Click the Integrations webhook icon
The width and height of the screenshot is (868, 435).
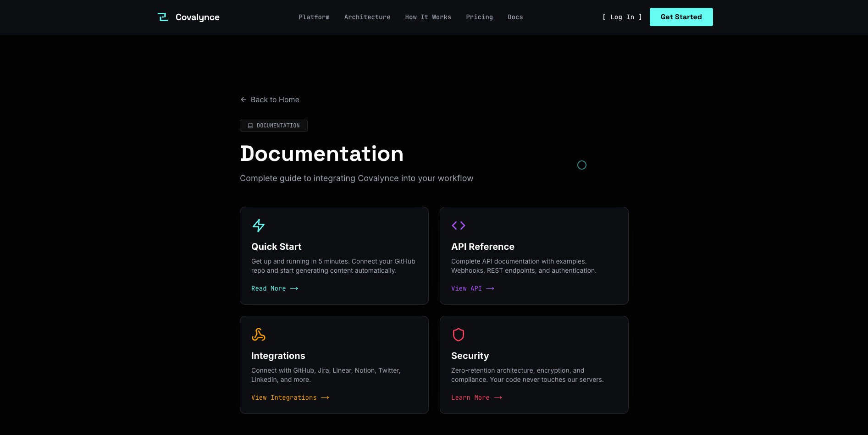point(259,335)
